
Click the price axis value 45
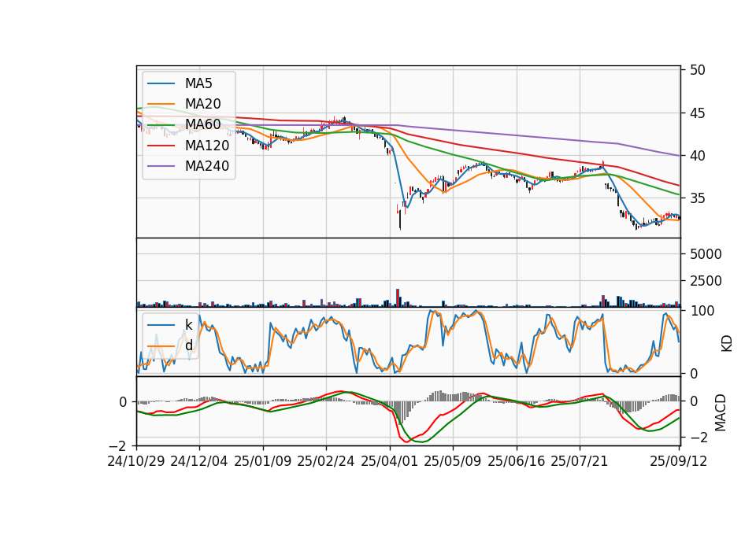[x=698, y=113]
